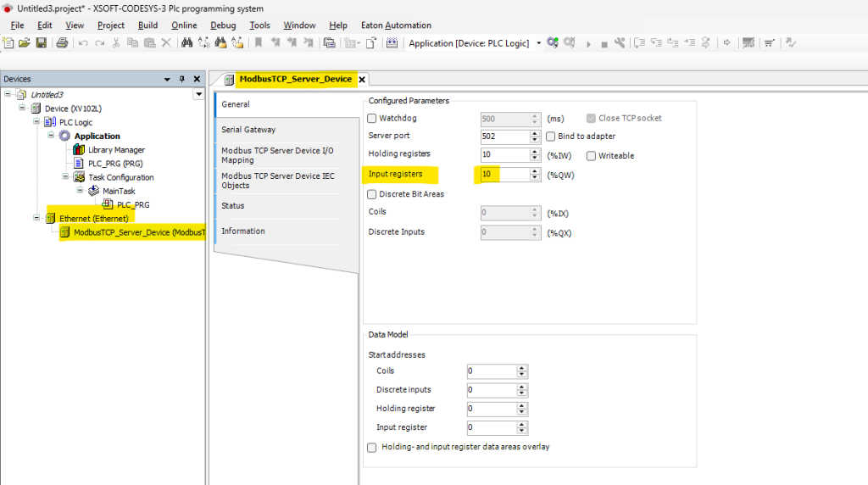
Task: Pin the Devices panel with pushpin
Action: coord(182,79)
